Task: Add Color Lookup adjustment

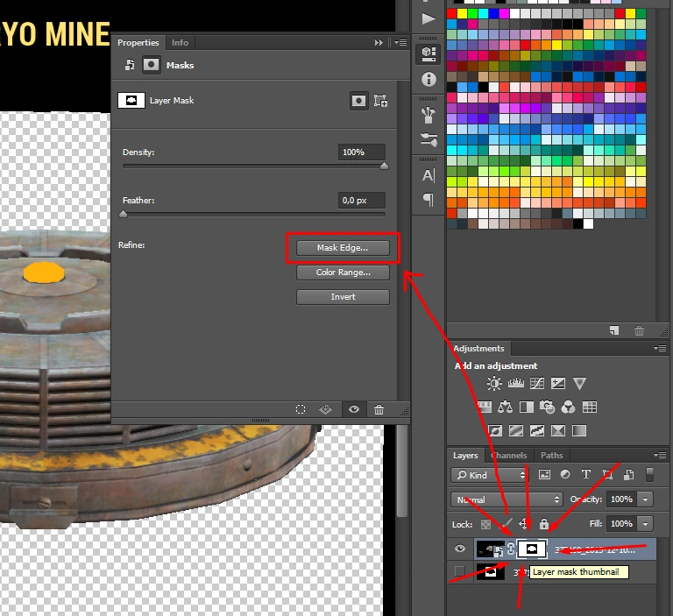Action: click(x=589, y=407)
